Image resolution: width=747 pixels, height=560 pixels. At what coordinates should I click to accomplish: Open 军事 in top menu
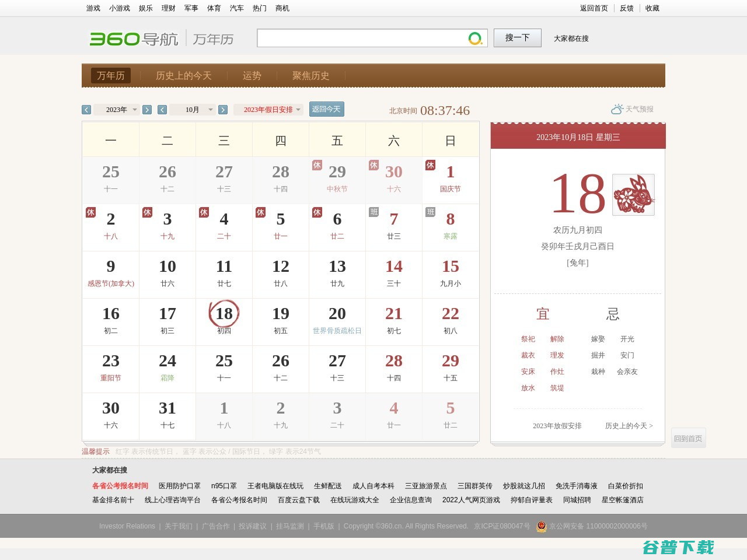tap(191, 8)
